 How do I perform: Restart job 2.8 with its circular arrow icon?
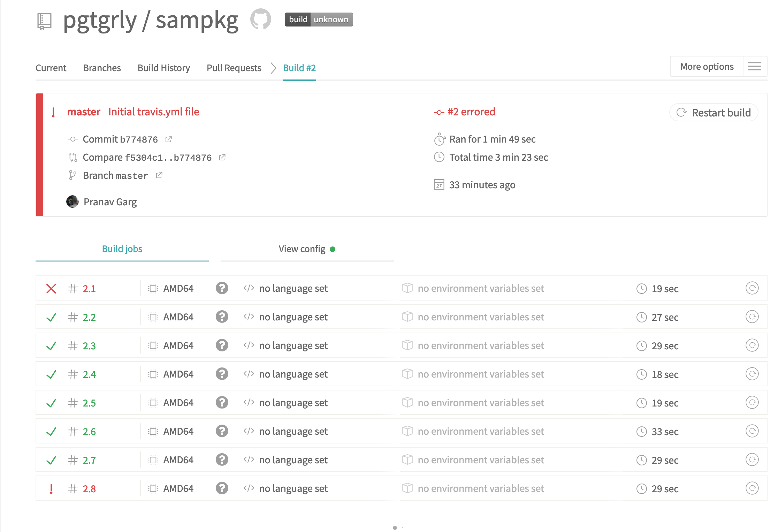coord(752,488)
